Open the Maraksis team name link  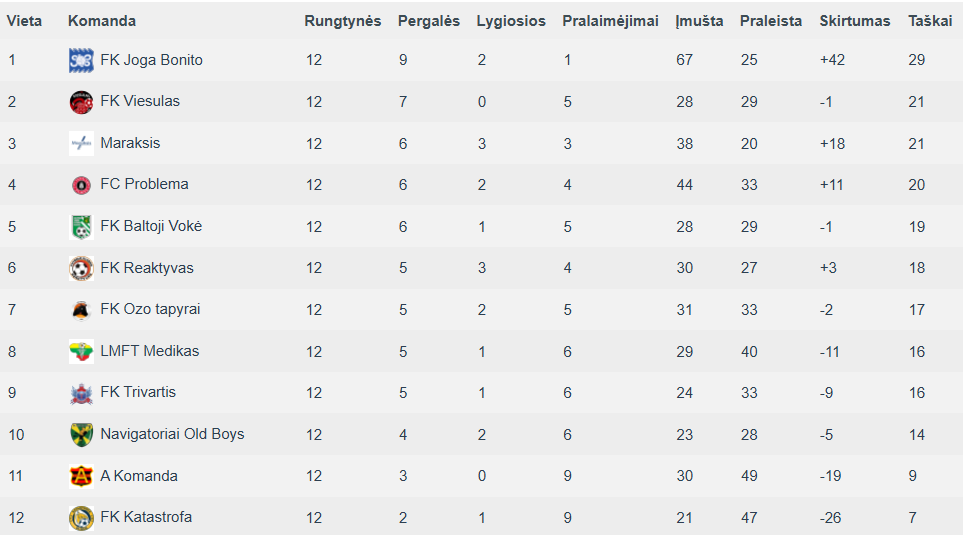[x=130, y=143]
